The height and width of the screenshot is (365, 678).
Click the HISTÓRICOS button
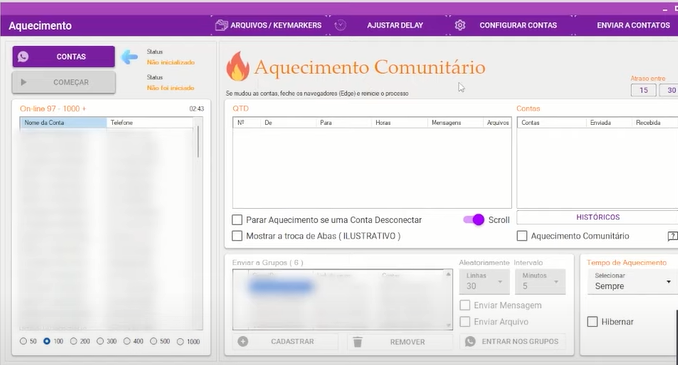(598, 217)
